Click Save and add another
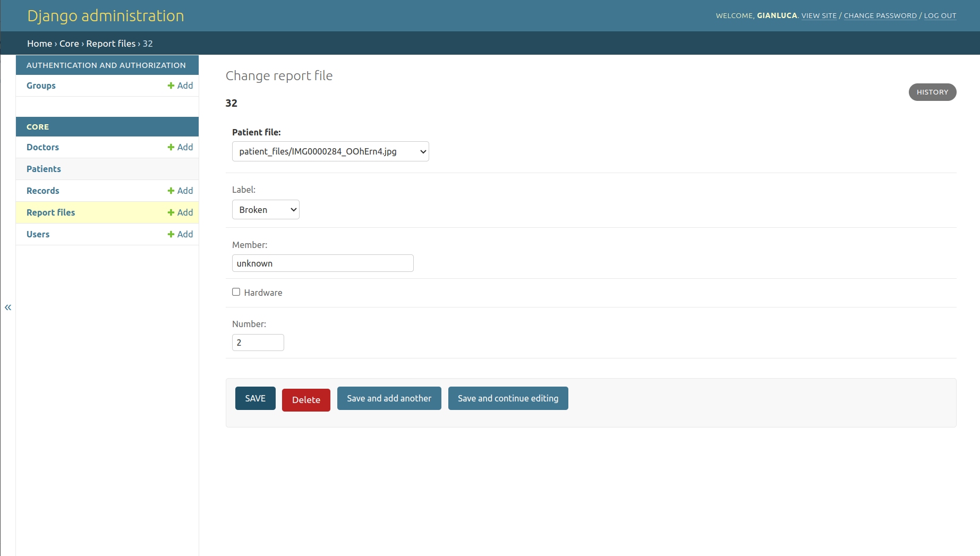 [x=389, y=398]
